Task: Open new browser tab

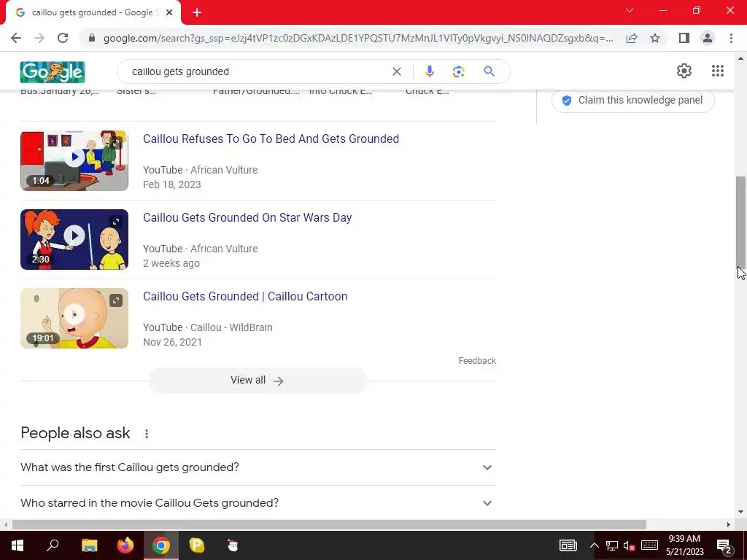Action: [197, 12]
